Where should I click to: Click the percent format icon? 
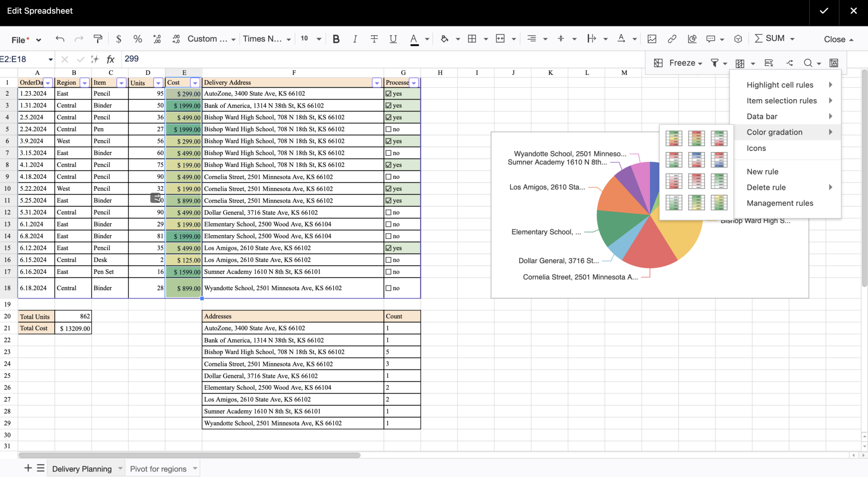(x=137, y=39)
